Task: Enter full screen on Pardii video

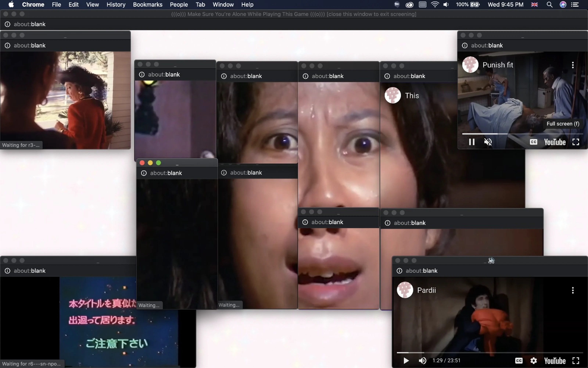Action: 576,360
